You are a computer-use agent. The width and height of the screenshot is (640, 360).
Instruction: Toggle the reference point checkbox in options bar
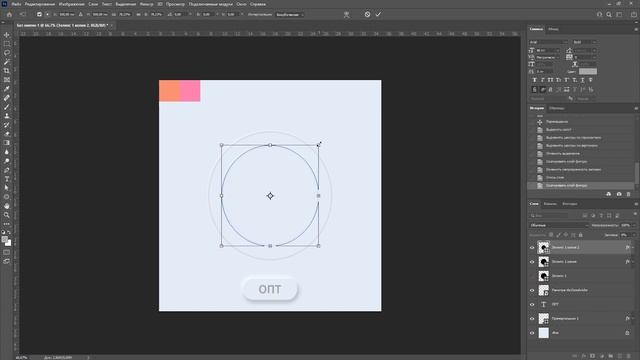[x=39, y=14]
